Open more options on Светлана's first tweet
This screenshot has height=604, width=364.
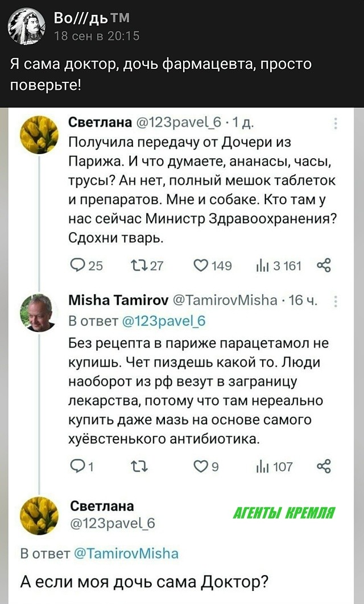tap(336, 123)
